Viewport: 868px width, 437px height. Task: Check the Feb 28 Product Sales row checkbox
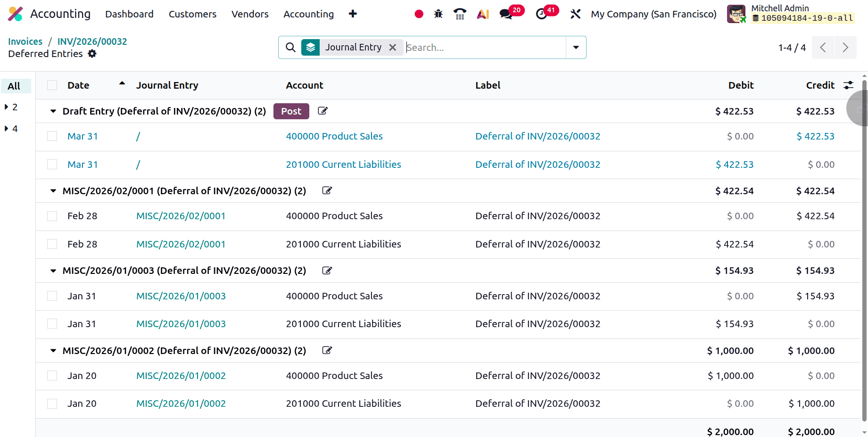click(x=52, y=216)
